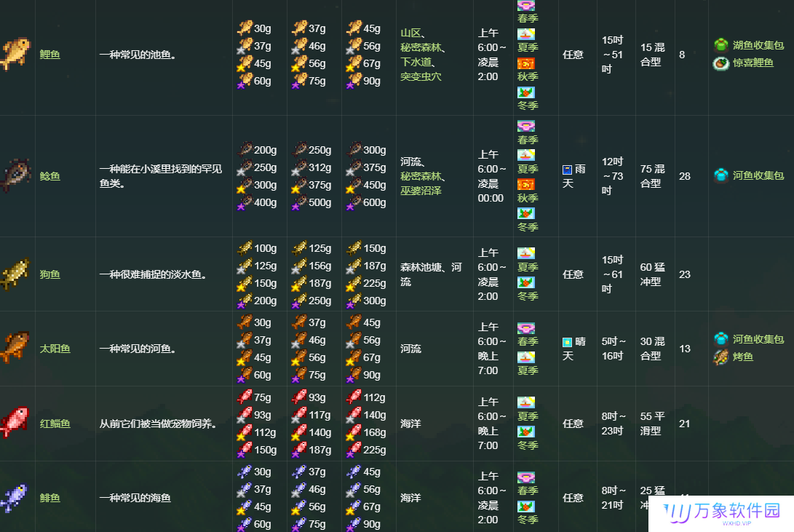Click the 红鲻鱼 red mullet image
The height and width of the screenshot is (532, 794).
pos(16,423)
